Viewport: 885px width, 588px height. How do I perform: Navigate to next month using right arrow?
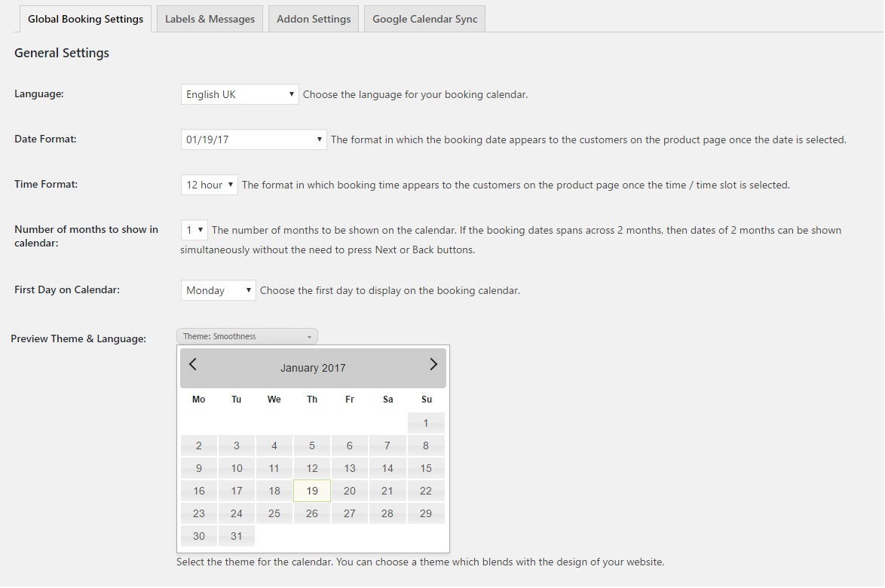[433, 364]
